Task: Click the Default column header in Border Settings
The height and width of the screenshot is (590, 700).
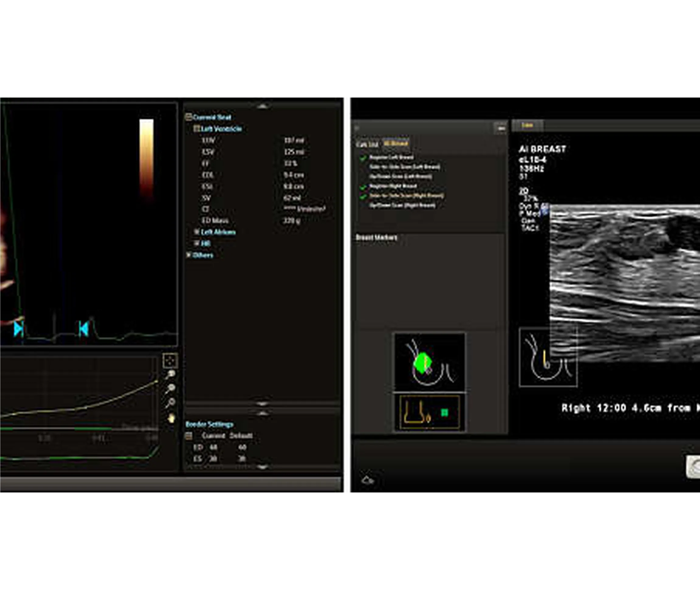Action: tap(241, 436)
